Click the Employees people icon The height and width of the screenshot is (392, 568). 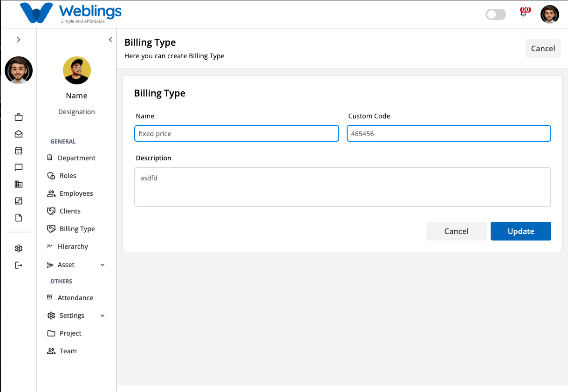[51, 193]
